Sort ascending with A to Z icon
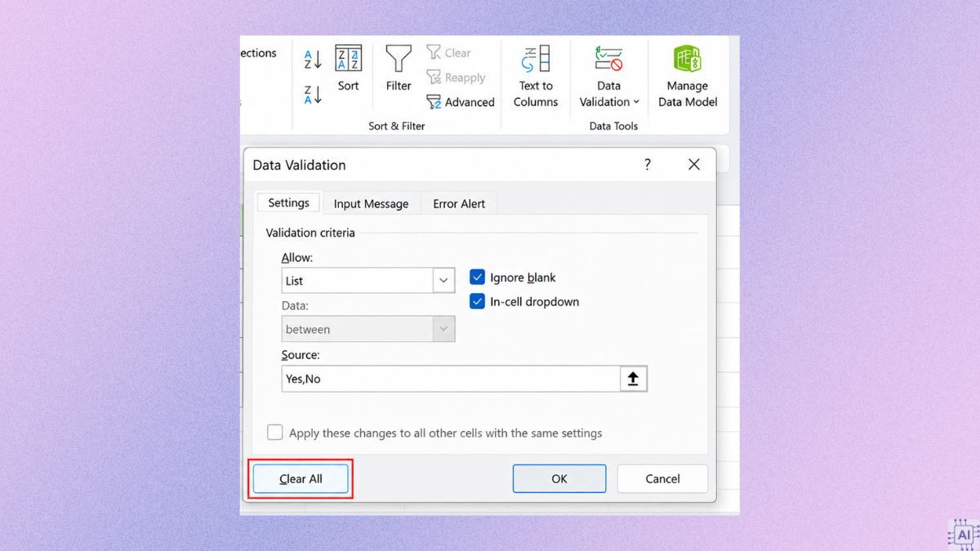The image size is (980, 551). coord(313,60)
